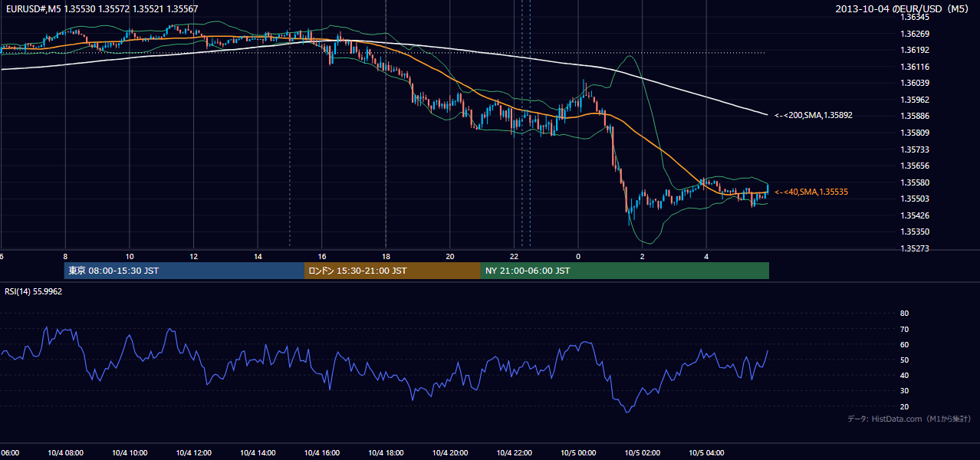Screen dimensions: 980x460
Task: Click RSI scale value 70
Action: point(904,329)
